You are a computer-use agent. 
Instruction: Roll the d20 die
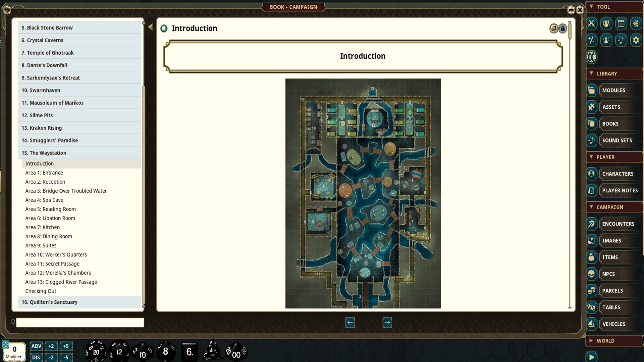[96, 352]
